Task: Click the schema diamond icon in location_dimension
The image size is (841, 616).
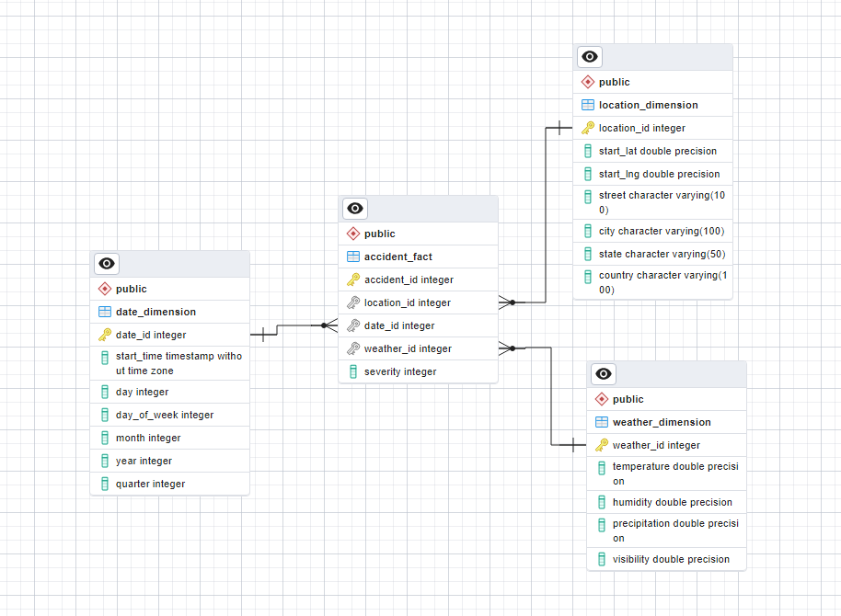Action: pos(588,82)
